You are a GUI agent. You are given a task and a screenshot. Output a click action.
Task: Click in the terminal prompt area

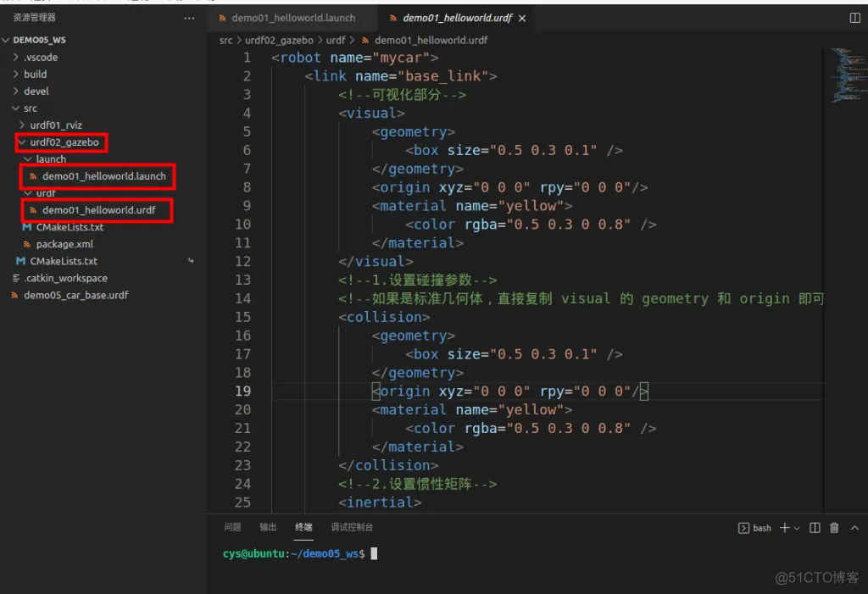[374, 553]
